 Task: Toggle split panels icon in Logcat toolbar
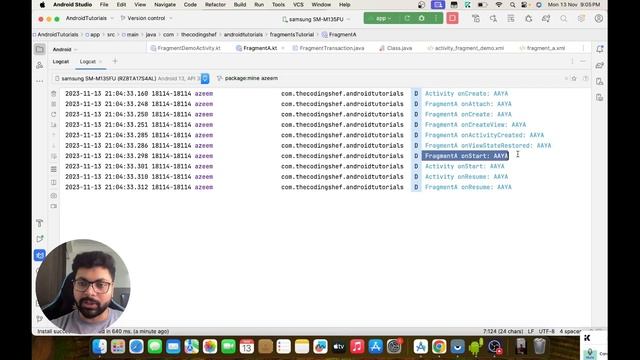pos(53,182)
